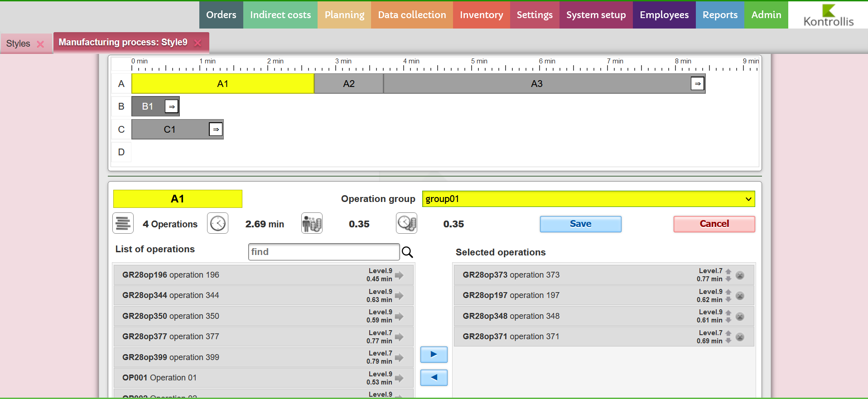Screen dimensions: 868x399
Task: Select selected row GR28op197 operation 197
Action: click(604, 295)
